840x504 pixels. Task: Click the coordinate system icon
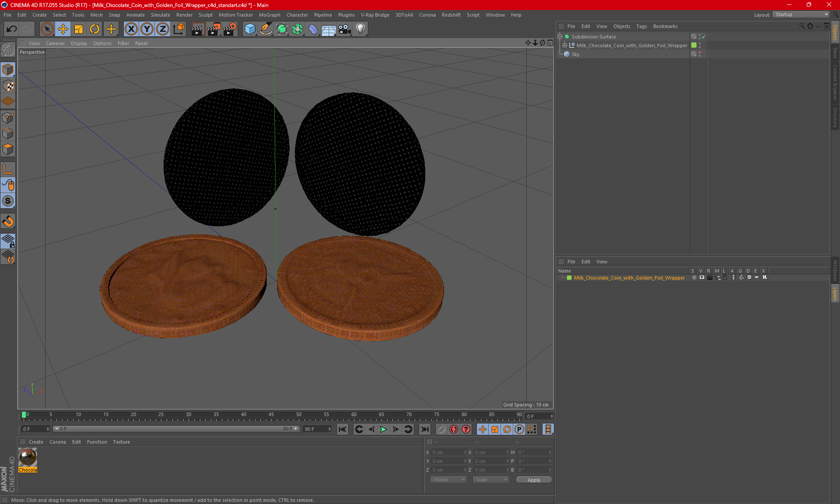179,29
